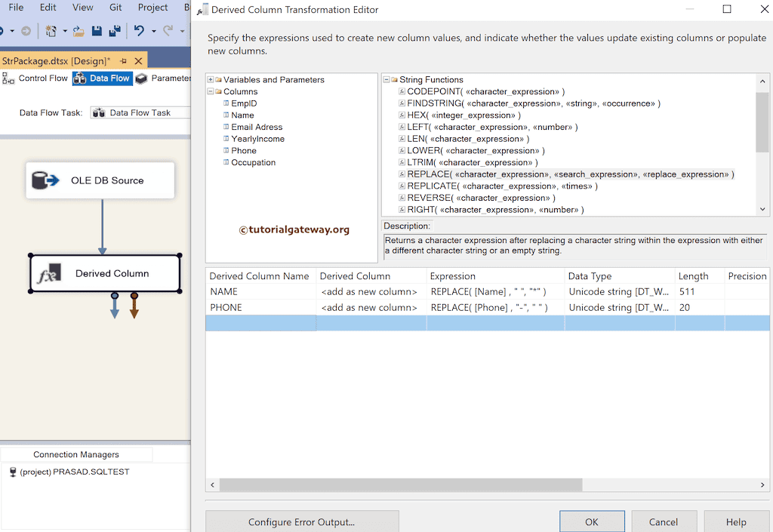The height and width of the screenshot is (532, 773).
Task: Click the Save toolbar icon
Action: coord(96,30)
